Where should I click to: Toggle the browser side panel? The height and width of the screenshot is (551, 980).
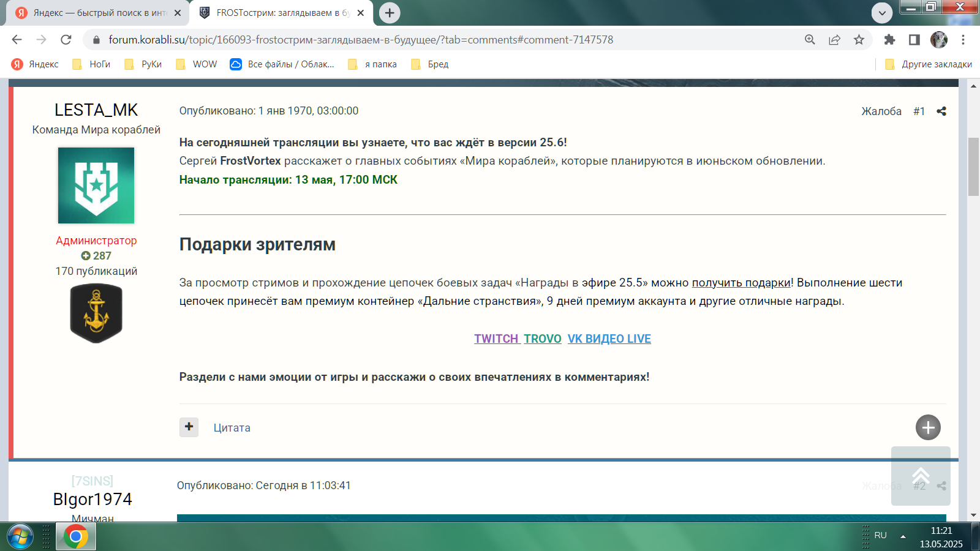click(914, 40)
